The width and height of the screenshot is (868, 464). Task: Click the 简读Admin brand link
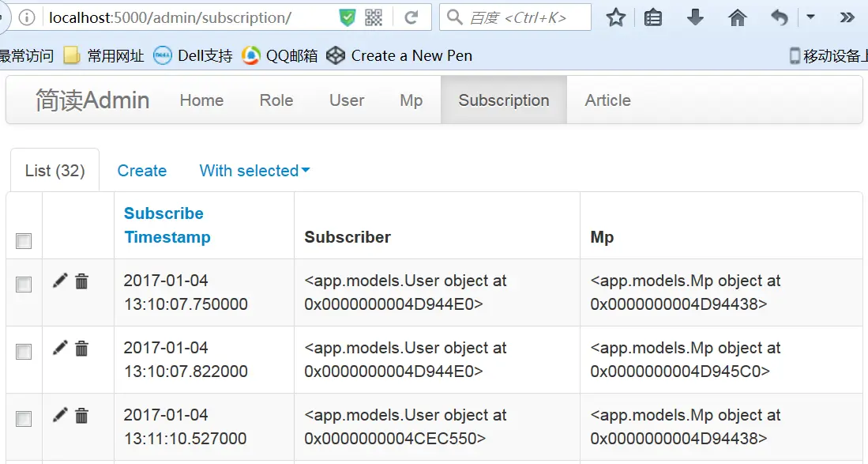pyautogui.click(x=92, y=100)
